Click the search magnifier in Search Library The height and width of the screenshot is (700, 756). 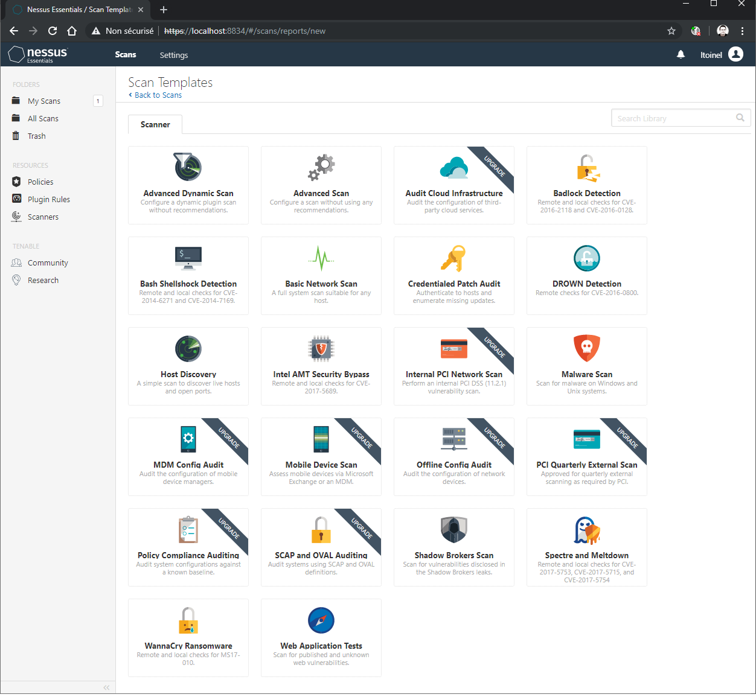click(740, 118)
